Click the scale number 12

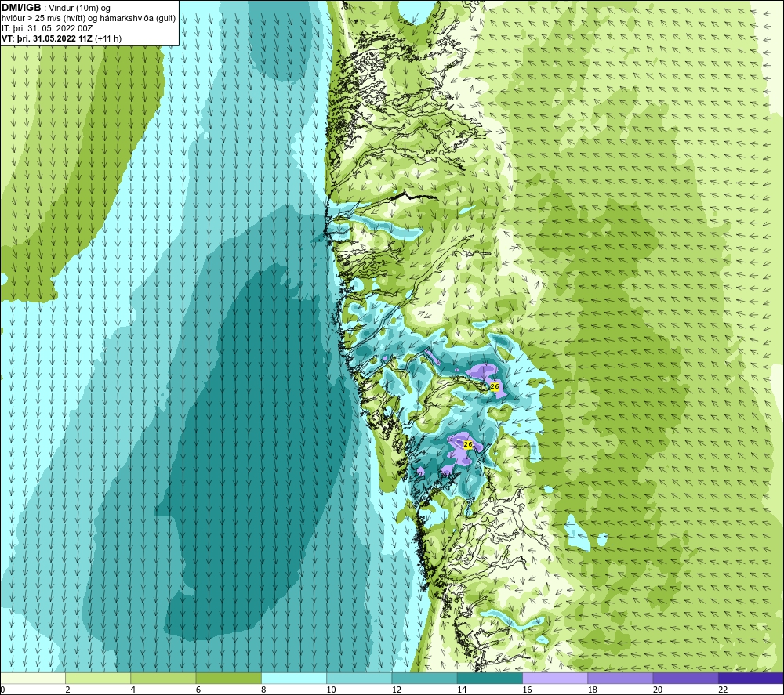(x=397, y=690)
